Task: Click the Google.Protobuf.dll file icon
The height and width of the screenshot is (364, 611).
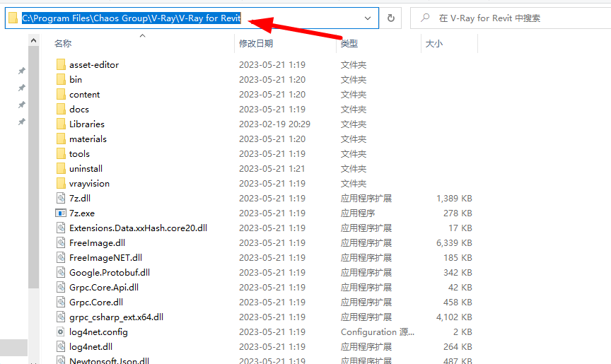Action: (61, 272)
